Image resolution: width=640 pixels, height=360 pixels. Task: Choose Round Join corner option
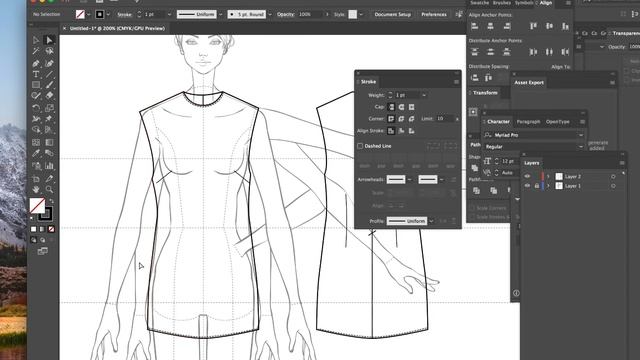tap(401, 119)
